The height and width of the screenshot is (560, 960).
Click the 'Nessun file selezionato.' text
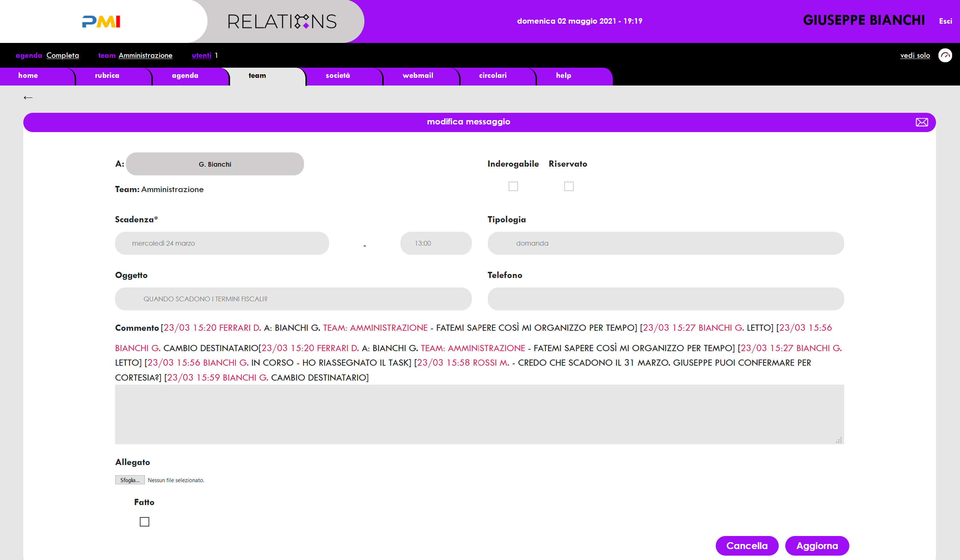tap(176, 480)
